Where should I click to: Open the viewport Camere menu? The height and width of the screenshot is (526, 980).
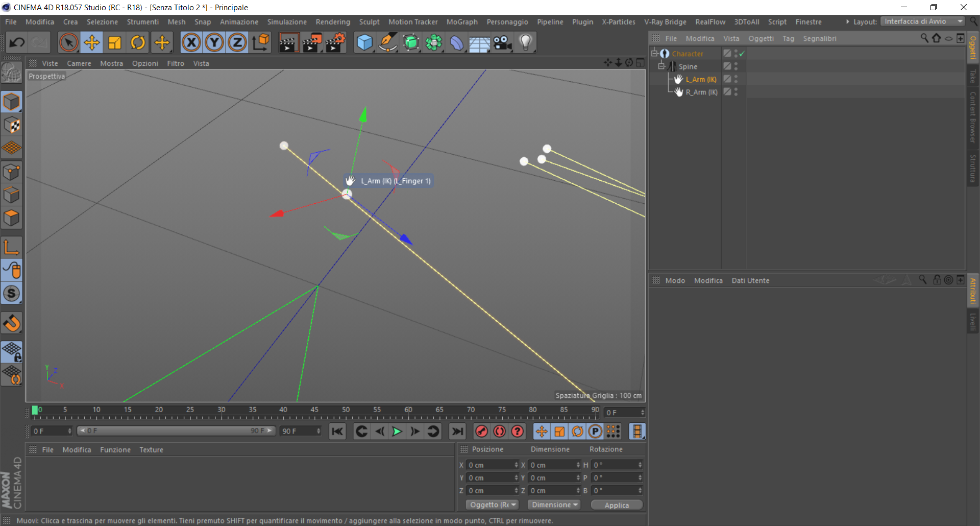79,63
